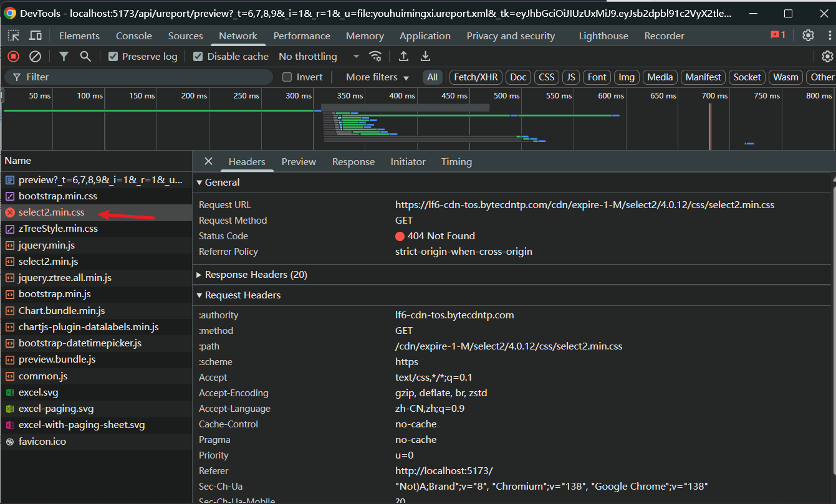Screen dimensions: 836x504
Task: Toggle the Disable cache checkbox
Action: click(198, 56)
